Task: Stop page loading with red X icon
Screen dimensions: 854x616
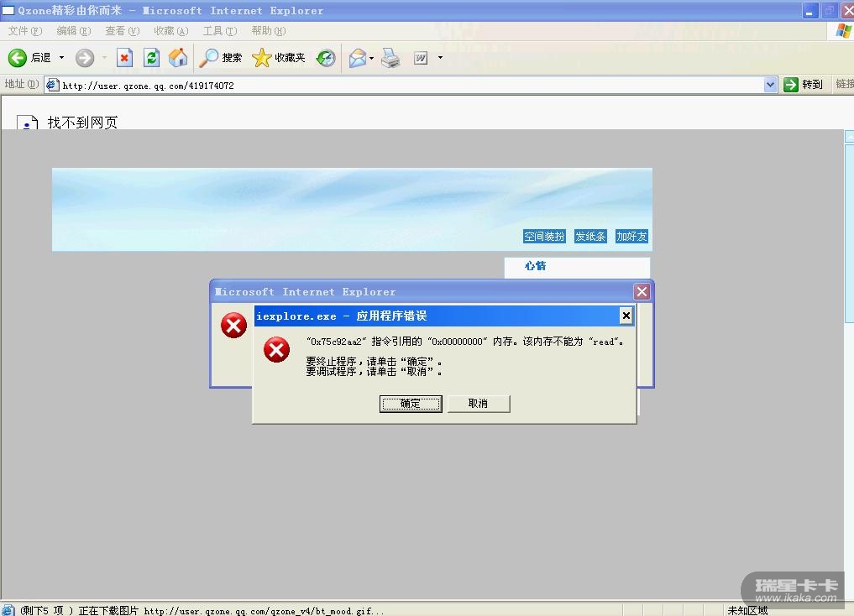Action: (x=125, y=58)
